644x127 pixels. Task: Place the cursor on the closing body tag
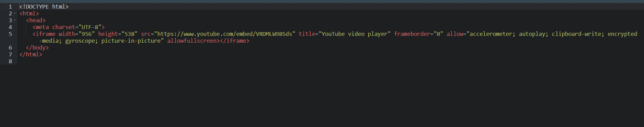click(37, 47)
